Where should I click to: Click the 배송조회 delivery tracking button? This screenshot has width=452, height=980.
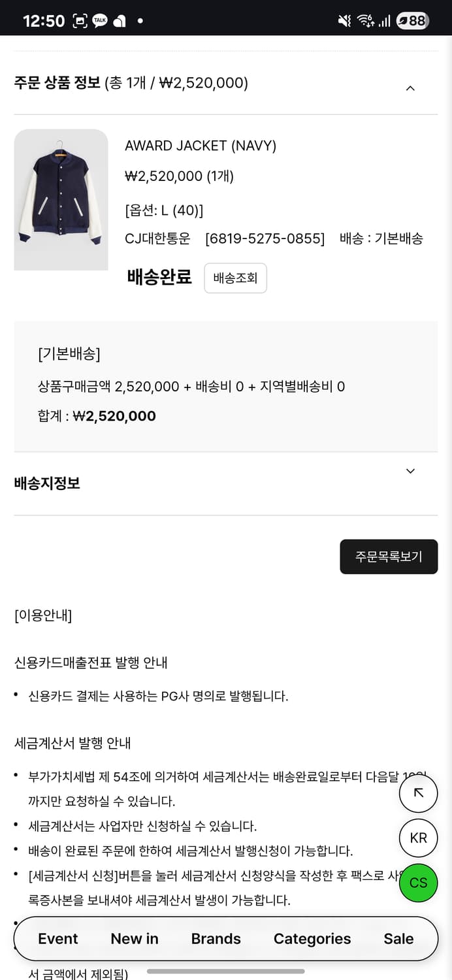[235, 278]
